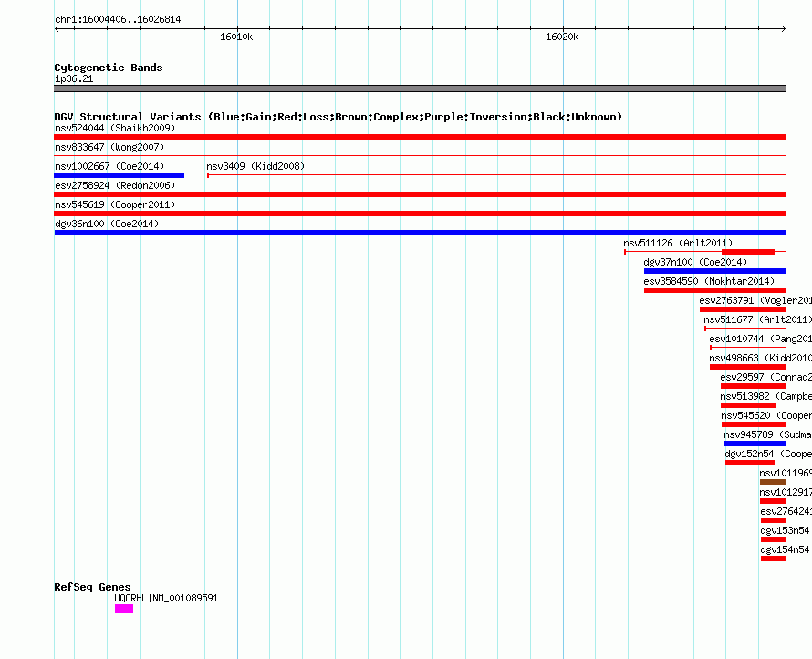Open variant dgv153n54 label
Viewport: 812px width, 659px height.
[x=785, y=530]
